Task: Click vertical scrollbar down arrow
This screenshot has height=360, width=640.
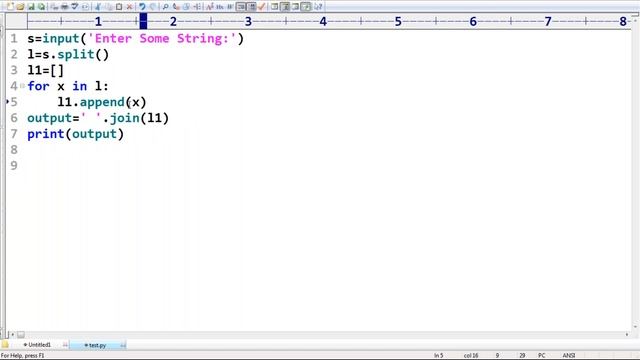Action: pyautogui.click(x=635, y=327)
